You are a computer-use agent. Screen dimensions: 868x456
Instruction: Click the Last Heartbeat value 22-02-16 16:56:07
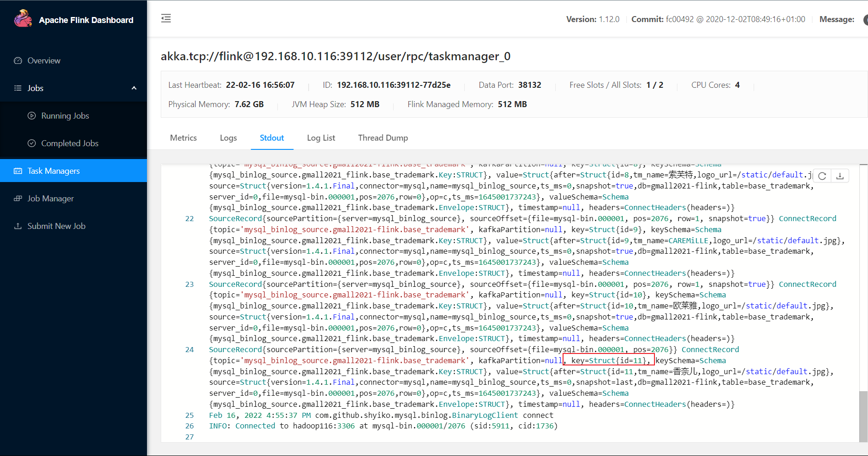pyautogui.click(x=260, y=85)
